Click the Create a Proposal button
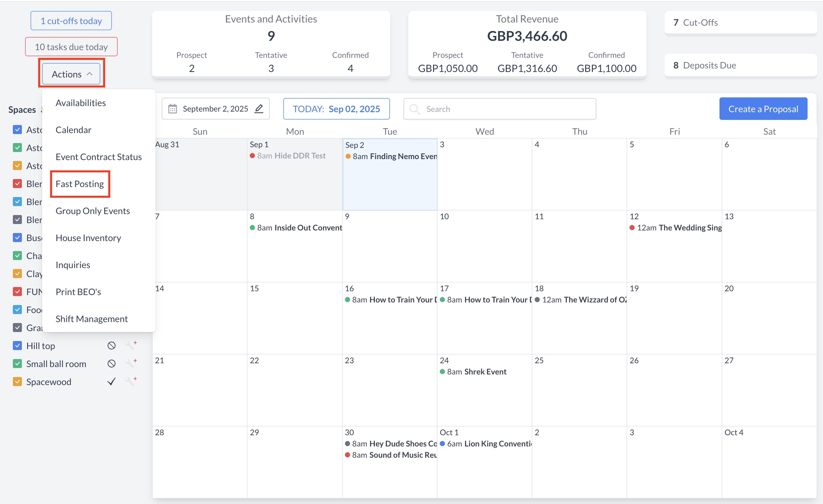 point(763,109)
